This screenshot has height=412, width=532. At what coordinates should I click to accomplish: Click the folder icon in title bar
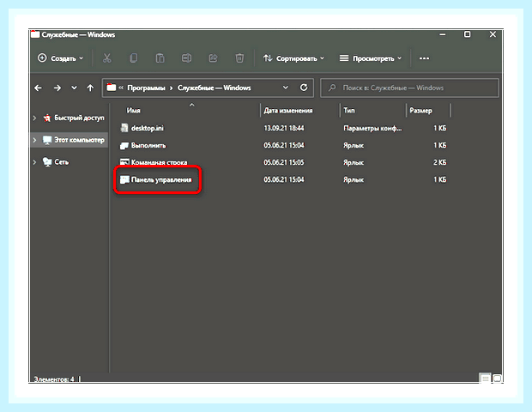coord(35,34)
